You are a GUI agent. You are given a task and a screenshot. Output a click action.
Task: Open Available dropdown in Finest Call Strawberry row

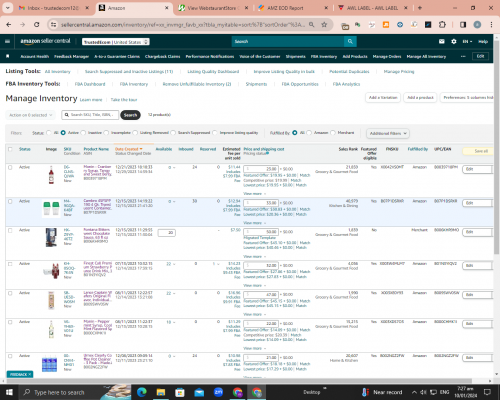(x=171, y=264)
